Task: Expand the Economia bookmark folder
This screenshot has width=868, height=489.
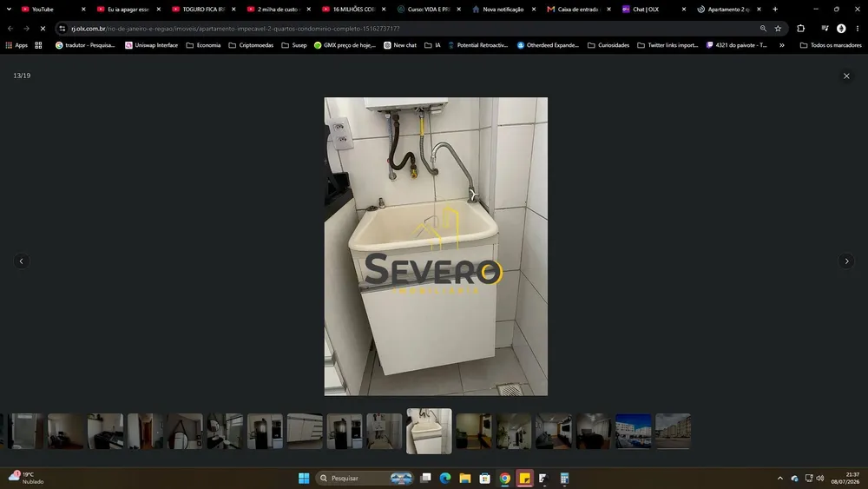Action: click(x=203, y=45)
